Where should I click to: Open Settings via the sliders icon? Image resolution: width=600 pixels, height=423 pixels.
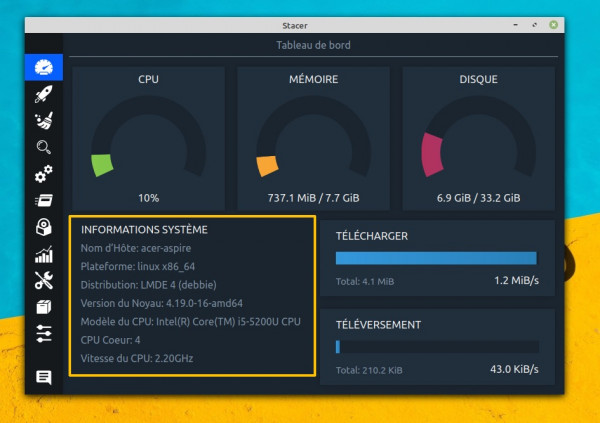pos(43,333)
